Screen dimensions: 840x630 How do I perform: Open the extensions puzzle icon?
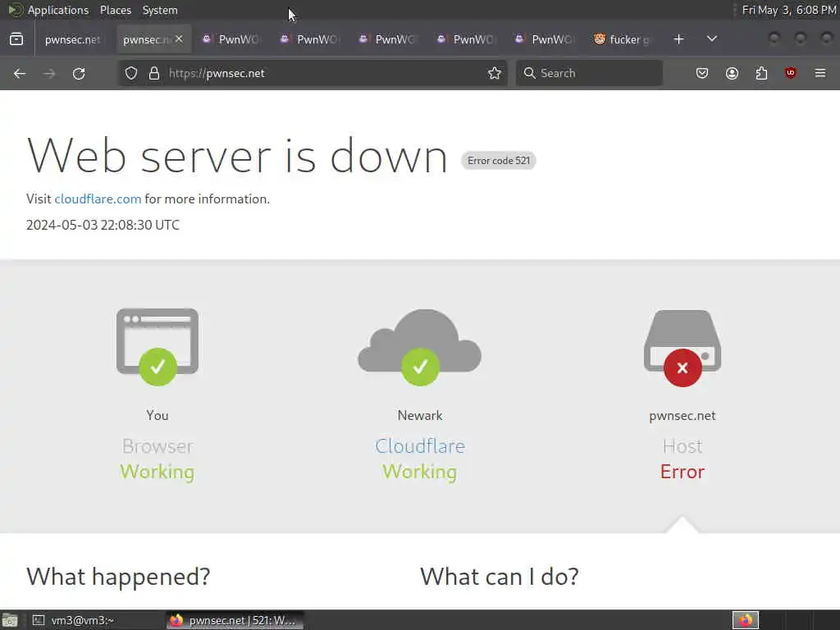[x=761, y=73]
